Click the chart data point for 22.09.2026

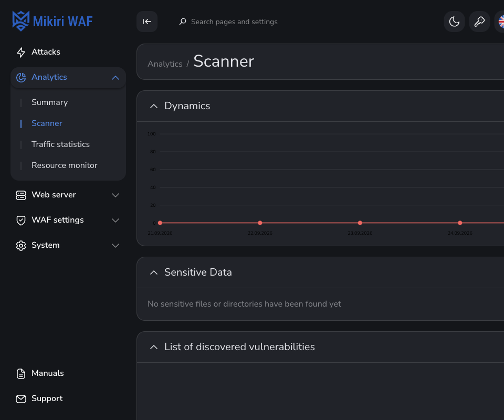(260, 223)
